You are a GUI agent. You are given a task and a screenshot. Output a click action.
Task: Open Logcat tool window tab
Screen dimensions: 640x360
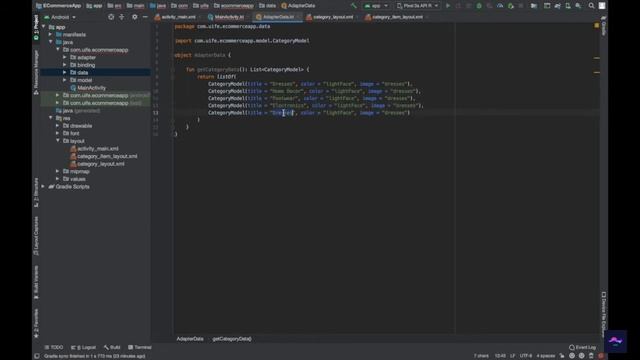(x=84, y=347)
